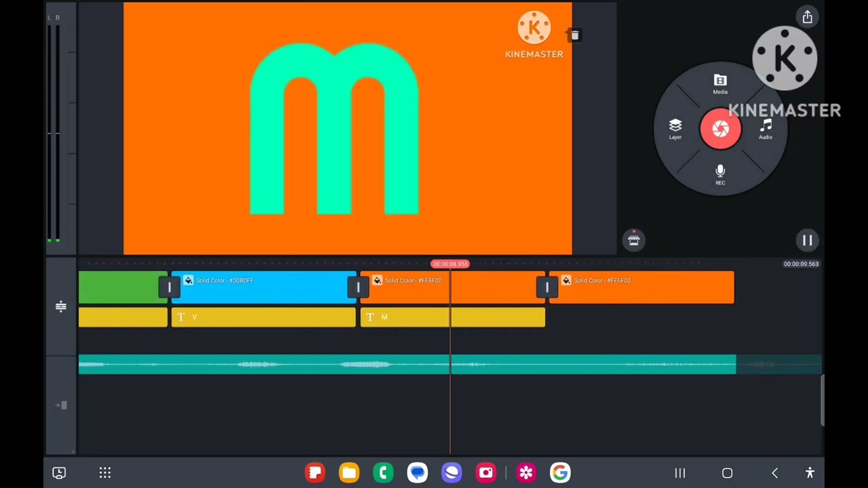Open the pink Gallery flower app
The height and width of the screenshot is (488, 868).
click(x=526, y=472)
